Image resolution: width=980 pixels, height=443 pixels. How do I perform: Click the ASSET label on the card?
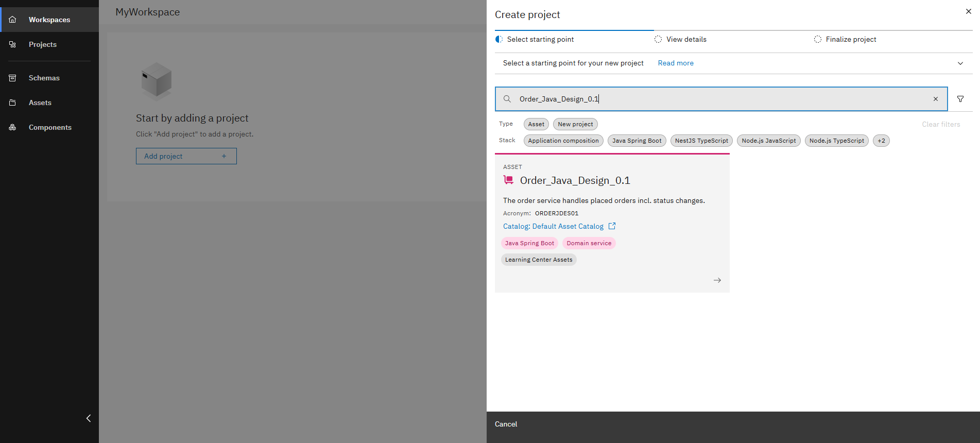[x=512, y=167]
